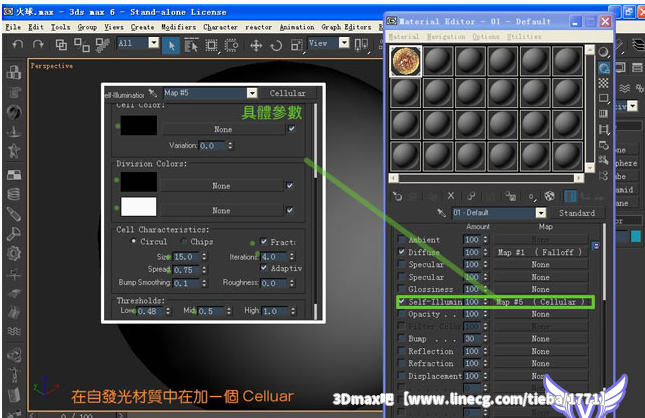Toggle the Adaptive checkbox
This screenshot has width=645, height=418.
pos(264,268)
